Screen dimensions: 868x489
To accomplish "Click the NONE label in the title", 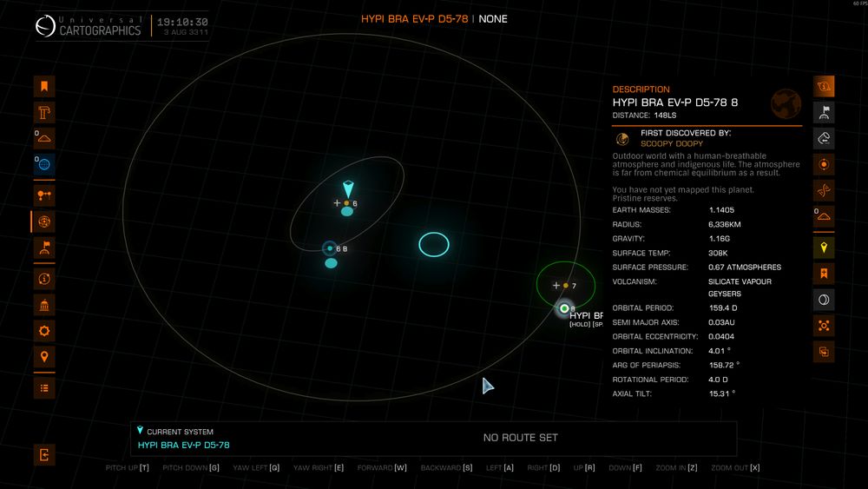I will click(493, 19).
